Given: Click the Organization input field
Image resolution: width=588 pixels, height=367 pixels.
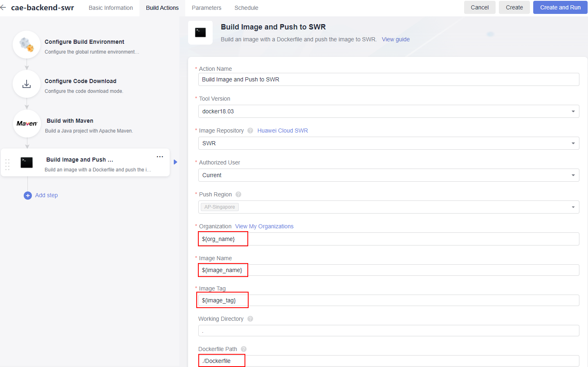Looking at the screenshot, I should pyautogui.click(x=388, y=239).
